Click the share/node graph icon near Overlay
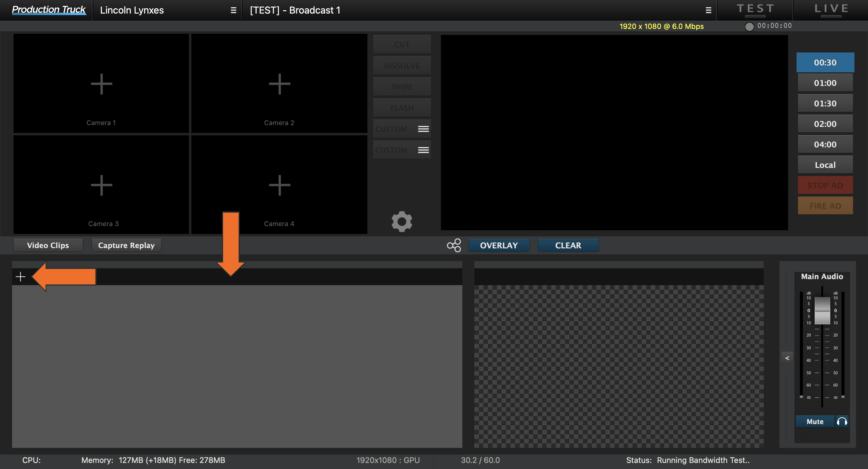 (x=454, y=245)
